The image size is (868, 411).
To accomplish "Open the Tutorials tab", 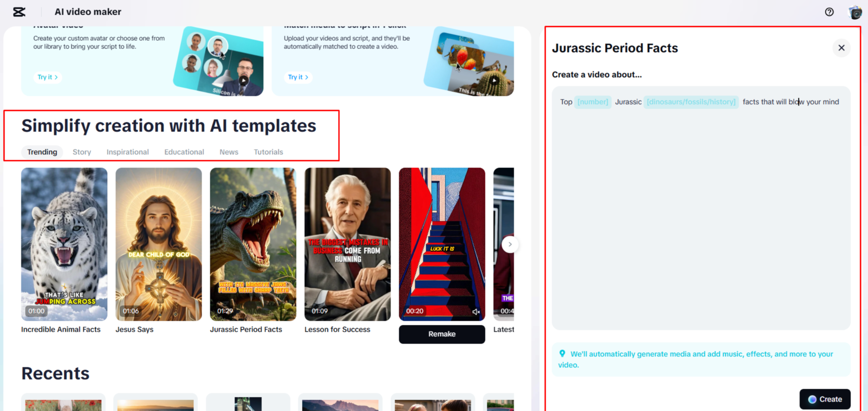I will tap(268, 152).
